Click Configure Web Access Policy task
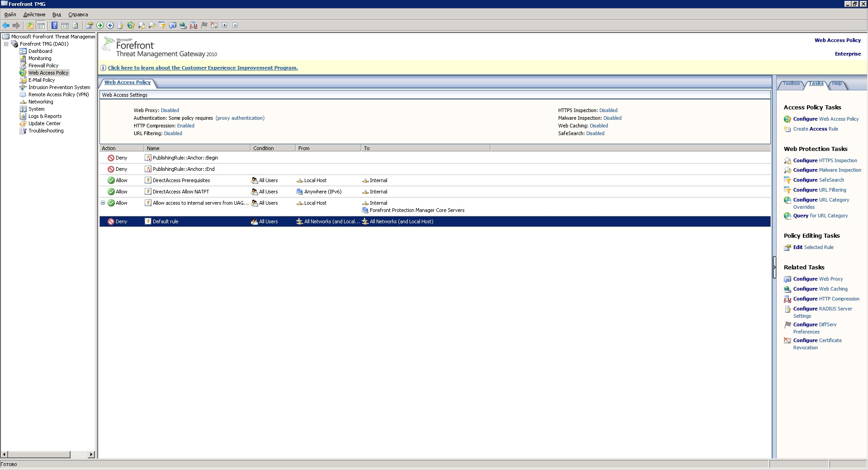 click(826, 119)
